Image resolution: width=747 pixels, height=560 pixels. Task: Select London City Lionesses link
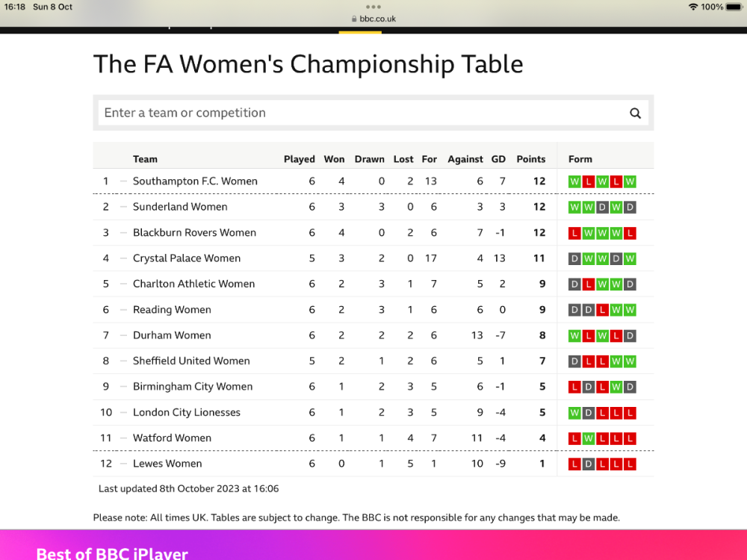(x=187, y=412)
